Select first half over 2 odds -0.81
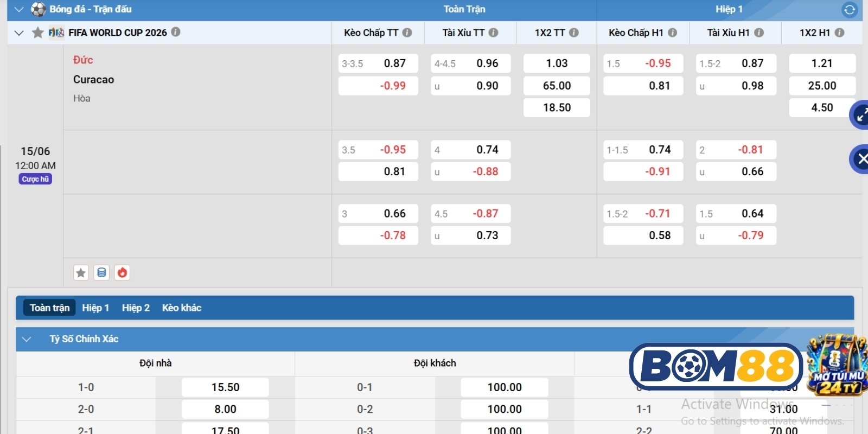The image size is (868, 434). tap(736, 150)
